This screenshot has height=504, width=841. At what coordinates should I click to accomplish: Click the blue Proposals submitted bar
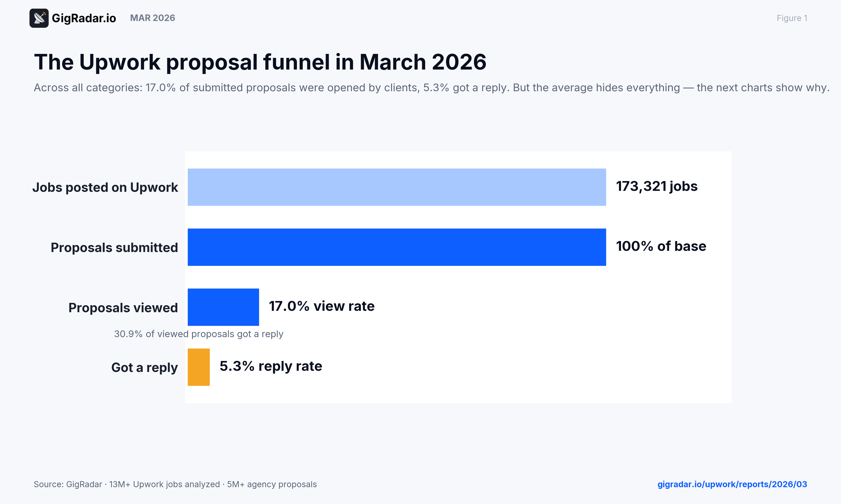coord(396,247)
